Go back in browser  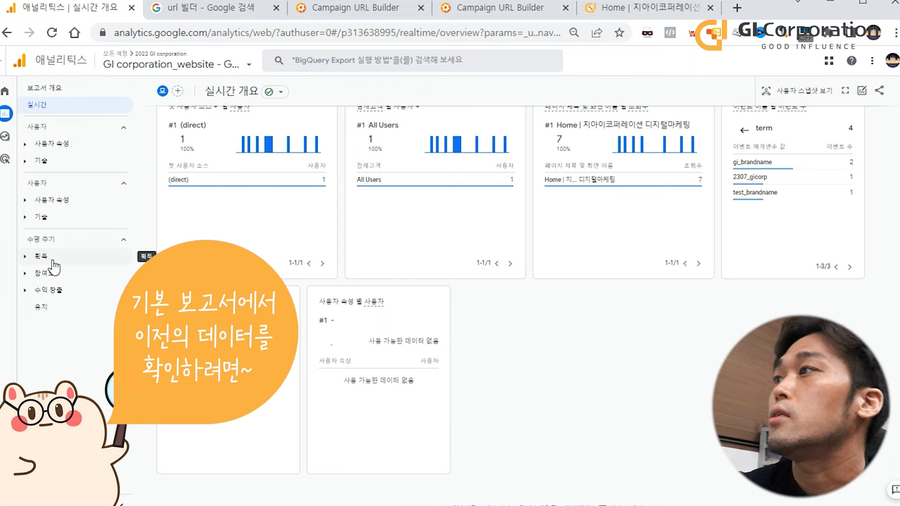[x=7, y=33]
